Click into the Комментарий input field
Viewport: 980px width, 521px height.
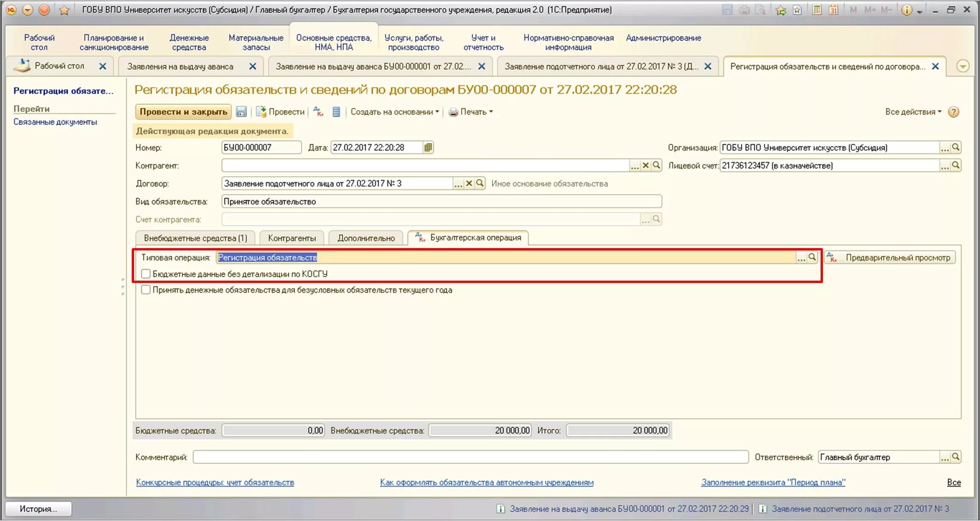[470, 457]
